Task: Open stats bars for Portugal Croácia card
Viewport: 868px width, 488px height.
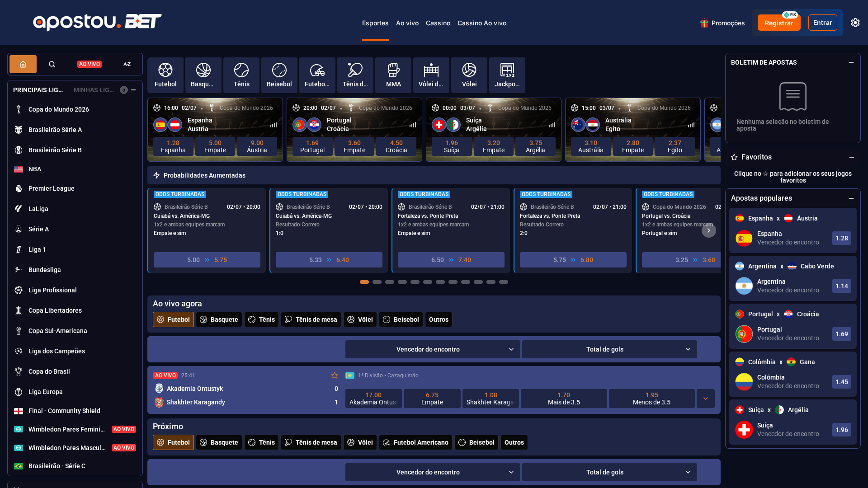Action: (413, 125)
